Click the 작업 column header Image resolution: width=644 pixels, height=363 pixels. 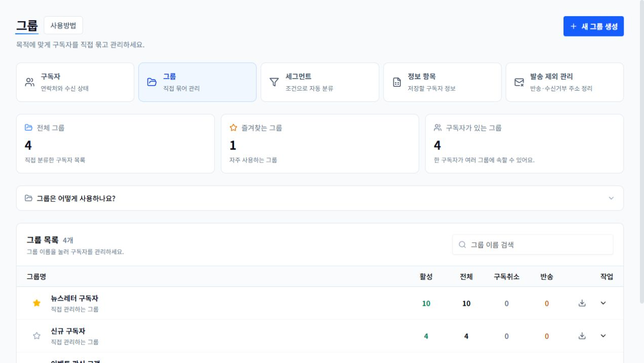pyautogui.click(x=607, y=276)
